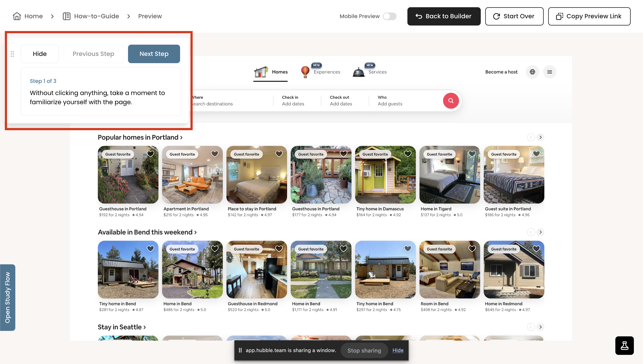
Task: Favorite the Home in Tigard listing
Action: 472,154
